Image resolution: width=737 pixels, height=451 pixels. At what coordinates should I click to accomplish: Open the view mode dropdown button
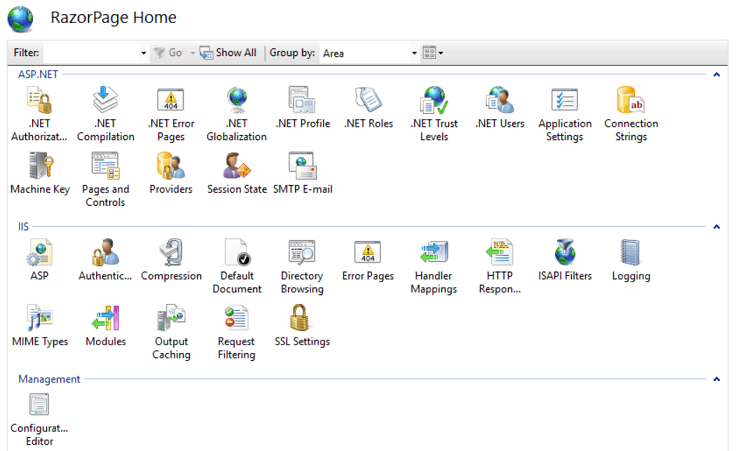pos(433,53)
